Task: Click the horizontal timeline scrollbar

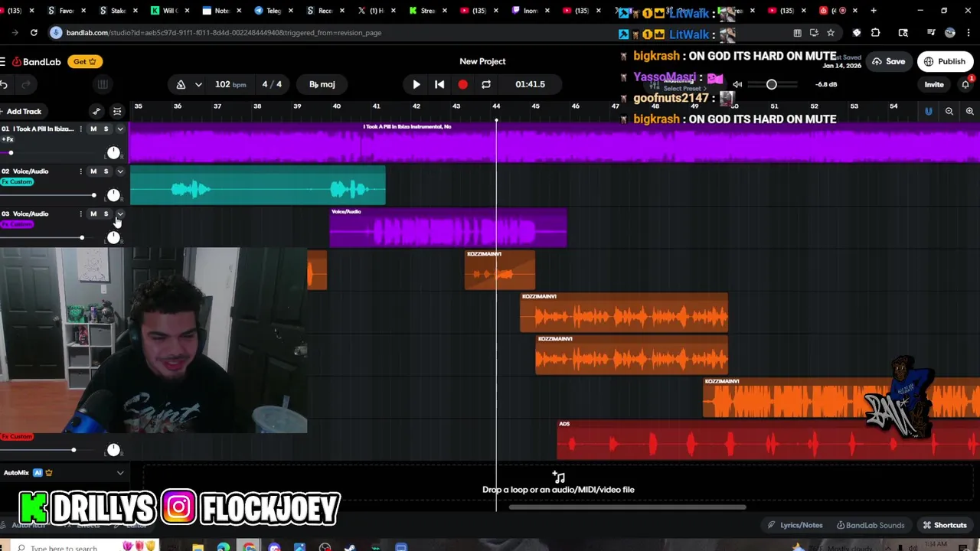Action: (627, 507)
